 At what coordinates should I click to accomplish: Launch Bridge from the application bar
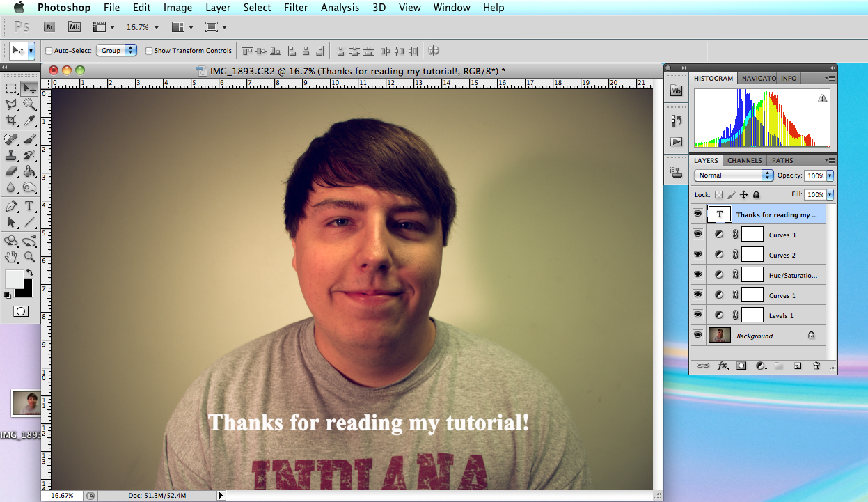[49, 27]
